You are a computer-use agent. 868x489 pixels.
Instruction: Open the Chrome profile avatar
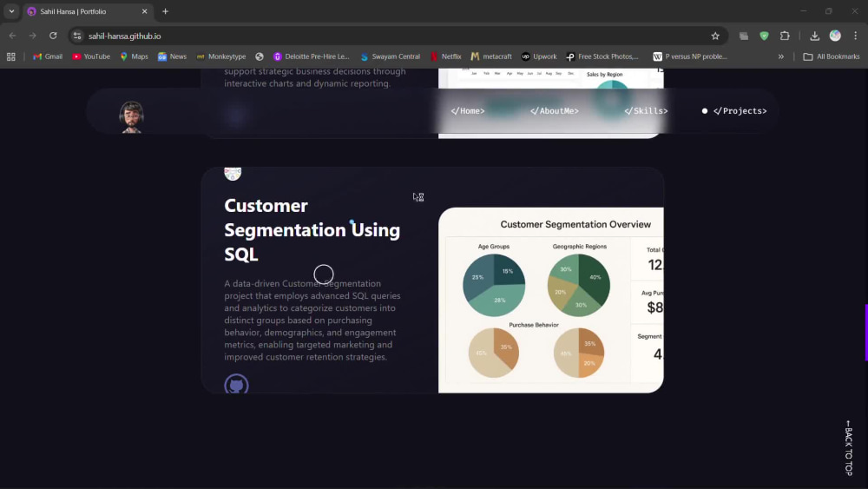pyautogui.click(x=835, y=36)
